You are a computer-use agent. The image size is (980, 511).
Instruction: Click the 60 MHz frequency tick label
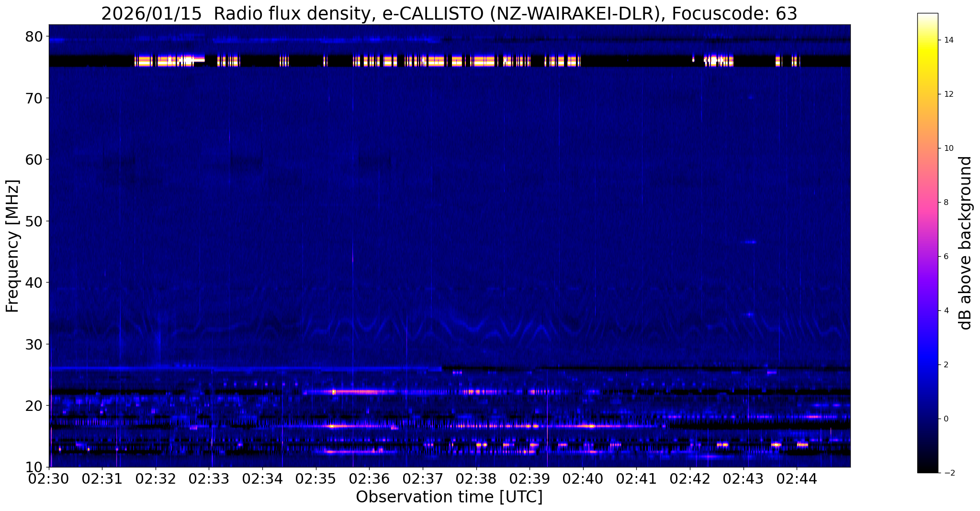click(35, 159)
